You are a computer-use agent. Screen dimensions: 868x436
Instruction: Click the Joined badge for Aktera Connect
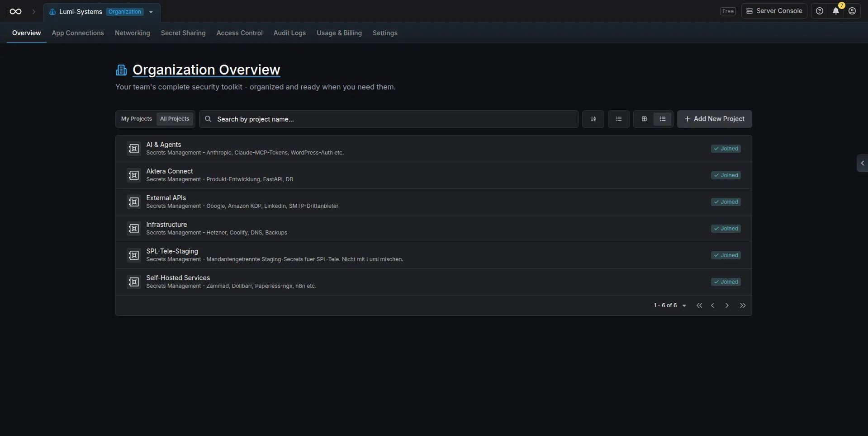tap(726, 175)
